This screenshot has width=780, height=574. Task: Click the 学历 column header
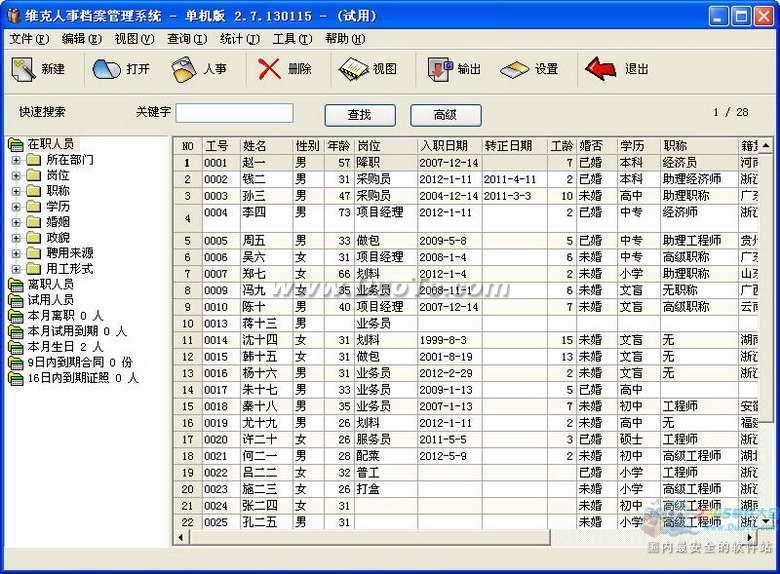pos(639,146)
